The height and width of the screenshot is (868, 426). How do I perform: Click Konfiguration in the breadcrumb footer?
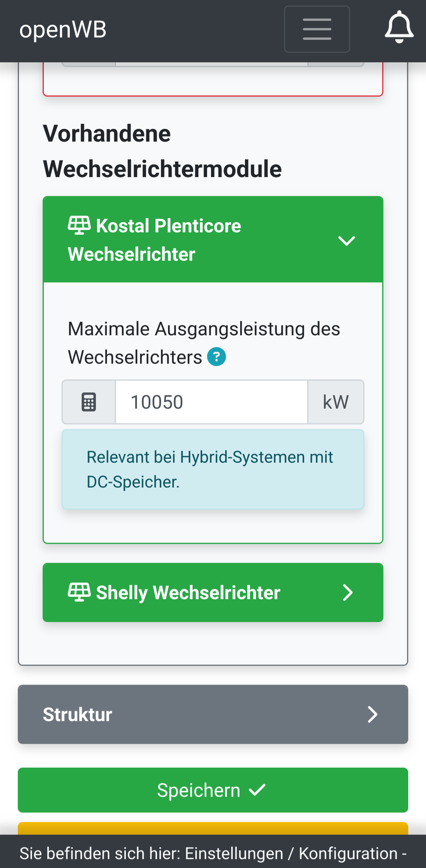pyautogui.click(x=348, y=853)
